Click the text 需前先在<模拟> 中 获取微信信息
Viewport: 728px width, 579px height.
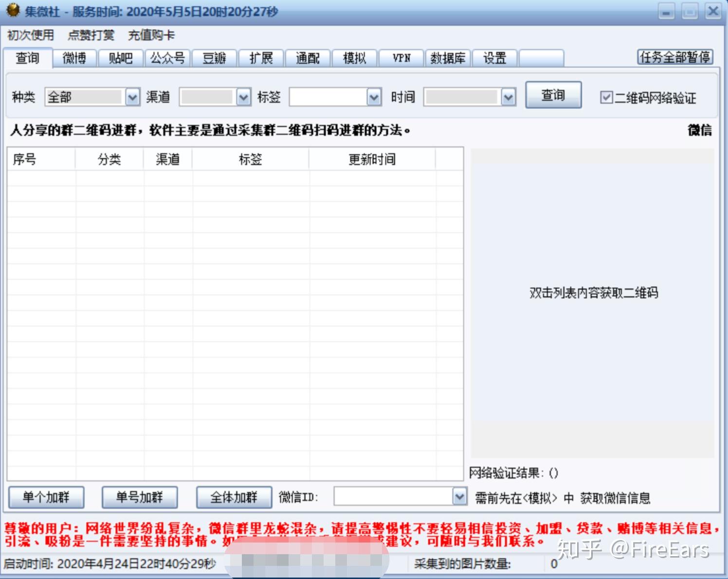click(x=563, y=498)
